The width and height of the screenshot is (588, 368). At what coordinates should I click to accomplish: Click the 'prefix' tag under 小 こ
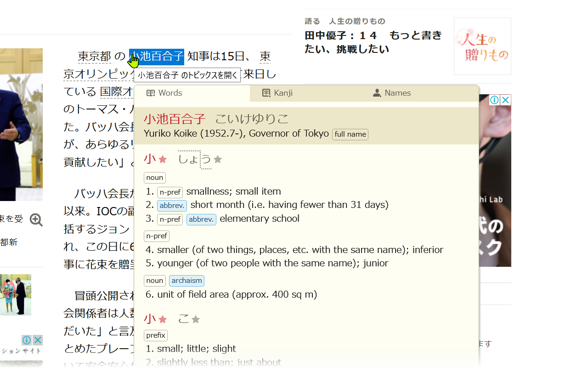click(156, 335)
